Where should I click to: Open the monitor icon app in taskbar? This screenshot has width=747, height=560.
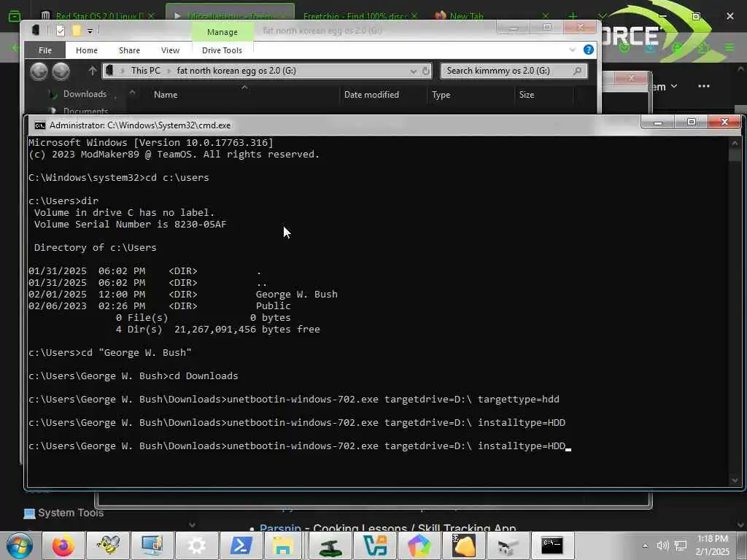point(152,545)
